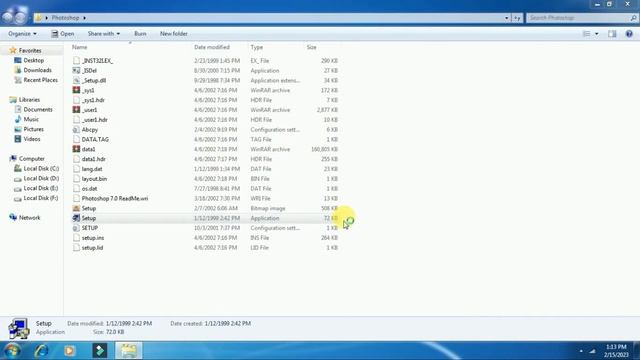Viewport: 640px width, 360px height.
Task: Select the _ISDel application icon
Action: click(76, 70)
